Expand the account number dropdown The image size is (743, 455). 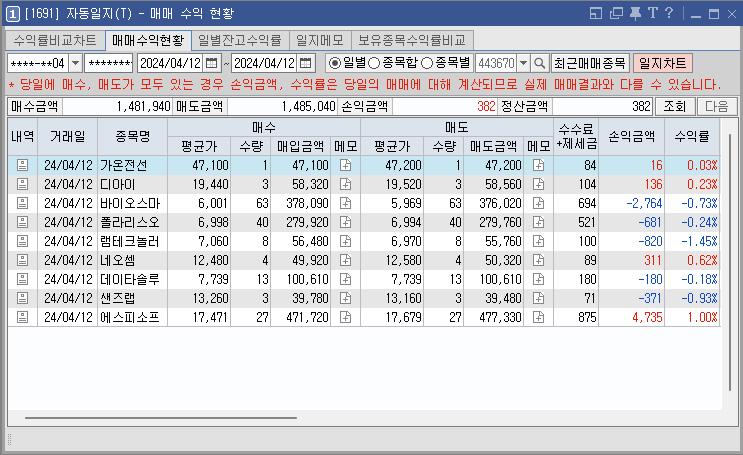[x=75, y=63]
